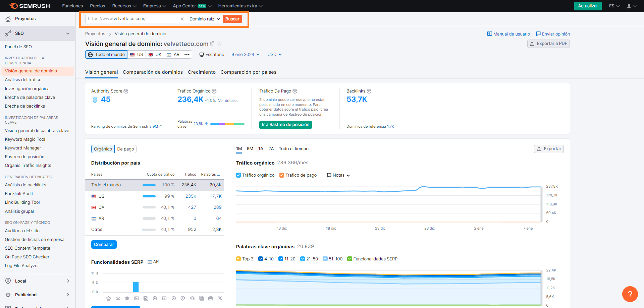The width and height of the screenshot is (644, 308).
Task: Disable the Funcionalidades SERP checkbox
Action: tap(350, 258)
